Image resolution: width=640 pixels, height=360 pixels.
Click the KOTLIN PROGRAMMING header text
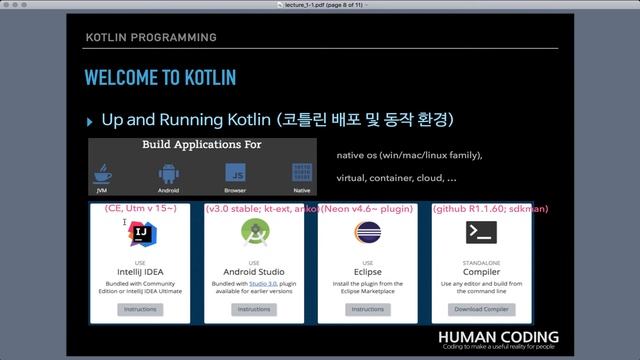click(151, 38)
